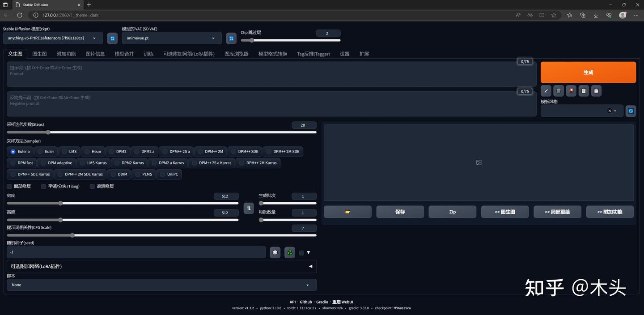Click the Clip skip slider

click(x=291, y=40)
